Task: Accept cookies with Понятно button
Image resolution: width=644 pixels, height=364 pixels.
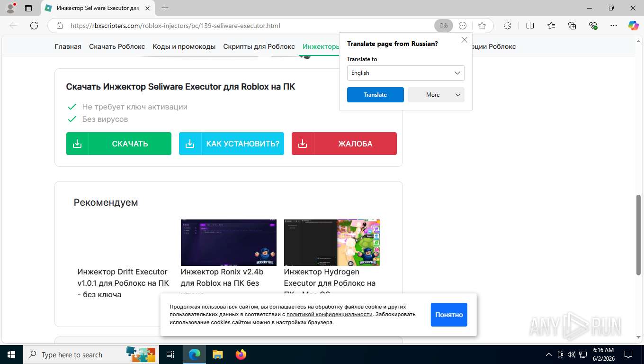Action: 449,315
